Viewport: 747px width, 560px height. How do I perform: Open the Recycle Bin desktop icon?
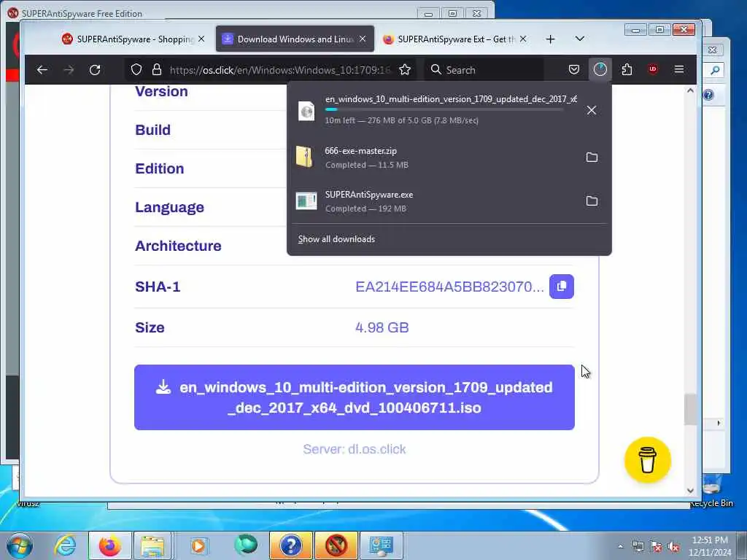pyautogui.click(x=713, y=491)
